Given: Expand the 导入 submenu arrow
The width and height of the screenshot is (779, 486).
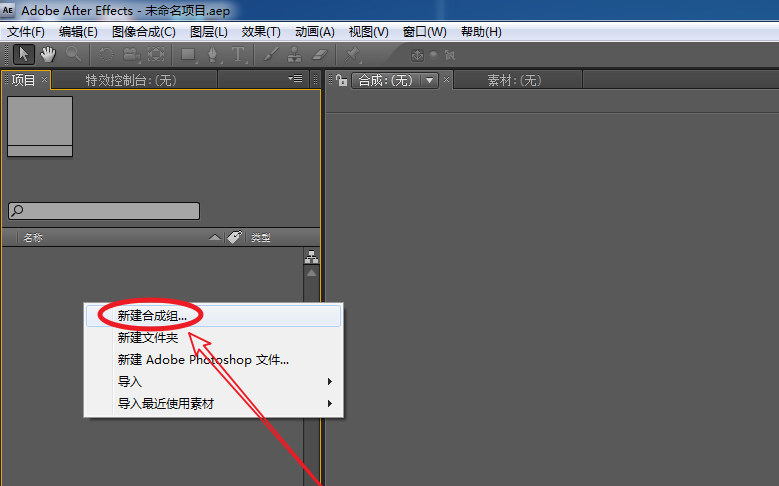Looking at the screenshot, I should (x=329, y=382).
